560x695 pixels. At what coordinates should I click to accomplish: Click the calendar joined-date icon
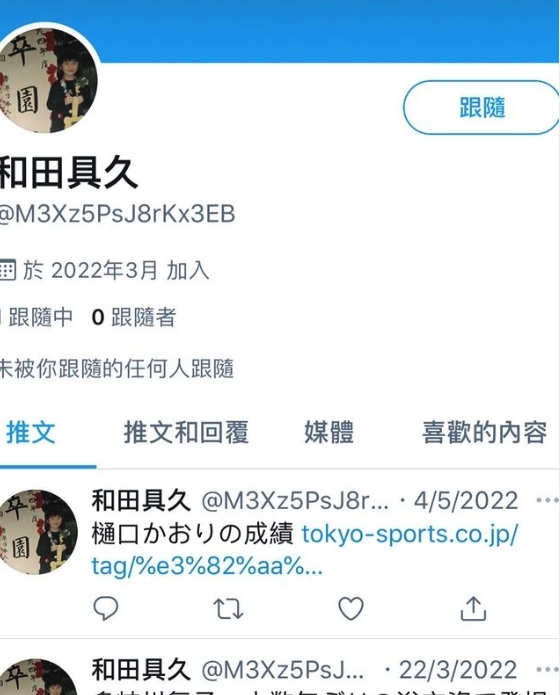[8, 270]
